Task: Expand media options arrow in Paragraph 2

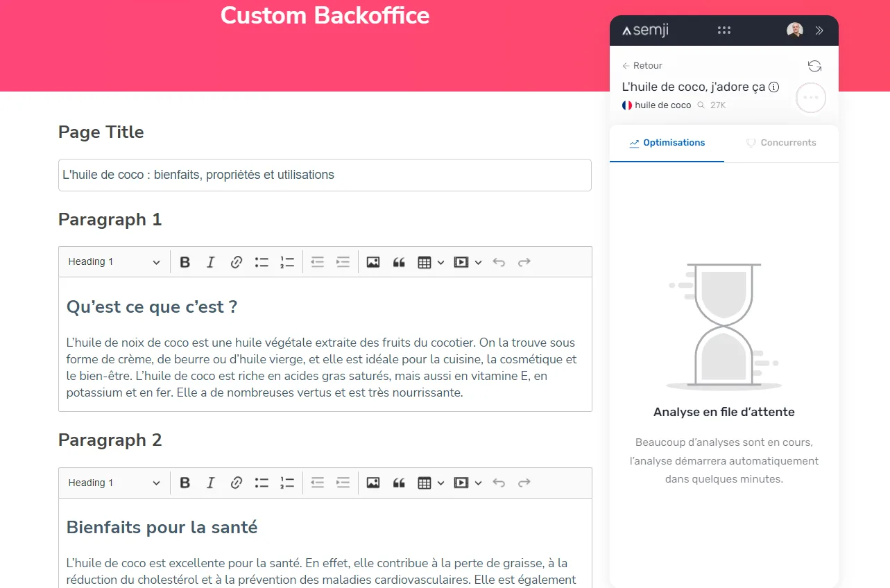Action: point(478,483)
